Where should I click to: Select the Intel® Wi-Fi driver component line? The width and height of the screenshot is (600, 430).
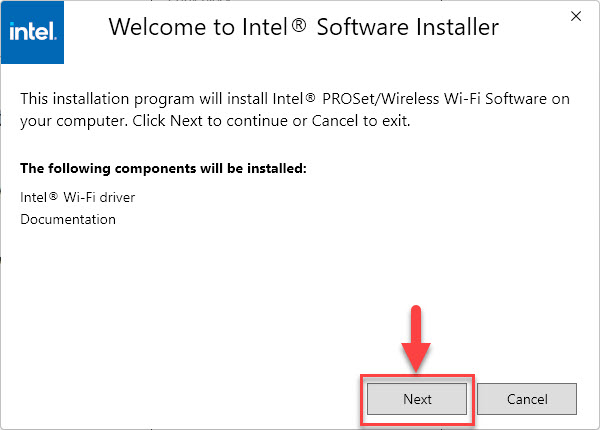78,197
